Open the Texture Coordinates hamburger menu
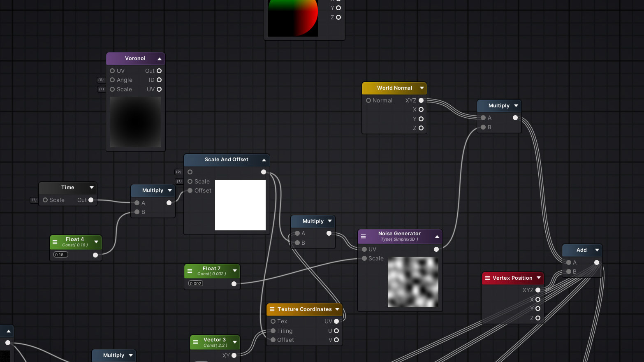Screen dimensions: 644x362 tap(272, 309)
